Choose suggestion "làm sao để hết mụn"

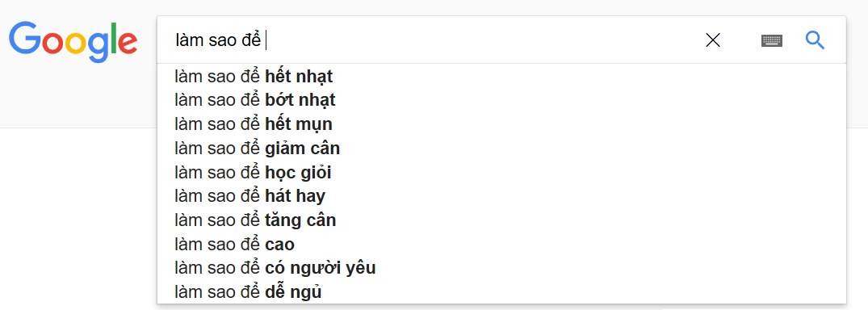click(501, 124)
